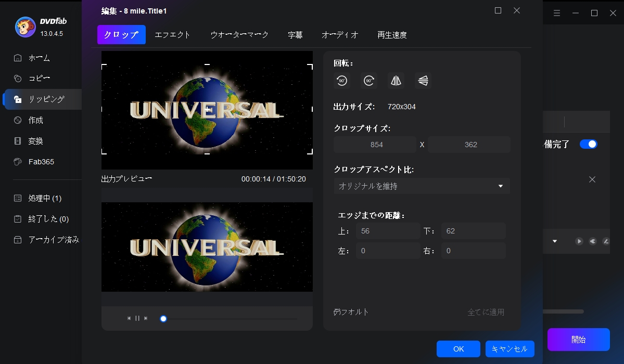Rotate video 90 degrees counterclockwise
This screenshot has height=364, width=624.
point(342,81)
